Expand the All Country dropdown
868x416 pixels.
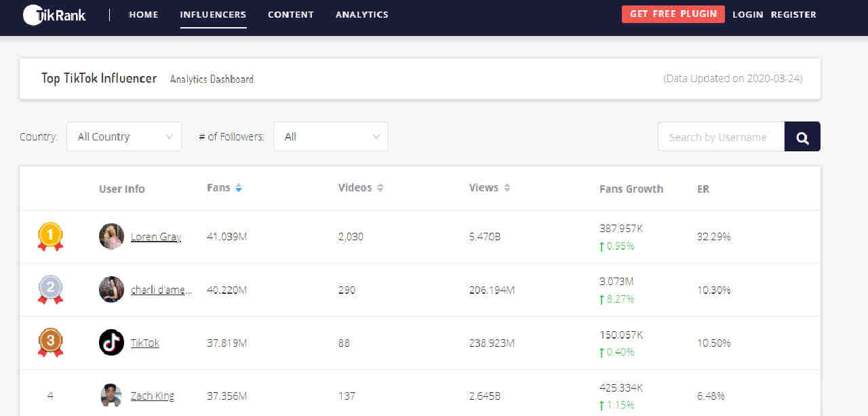[124, 136]
